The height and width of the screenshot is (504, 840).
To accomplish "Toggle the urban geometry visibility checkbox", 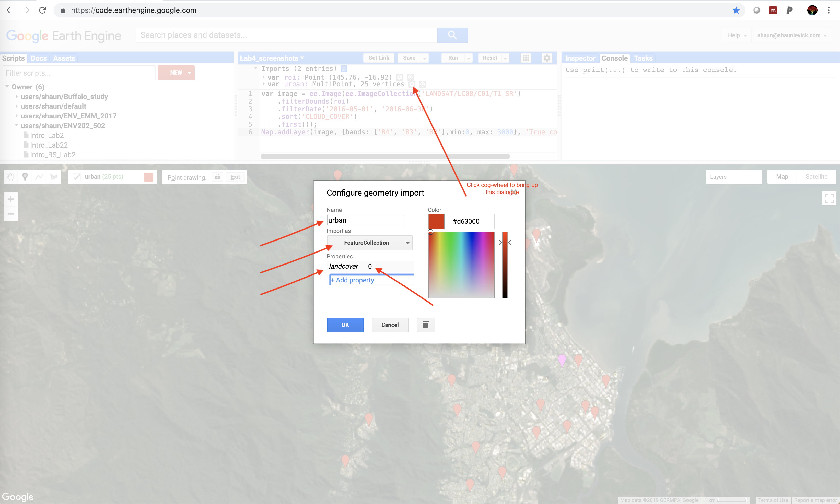I will 76,176.
